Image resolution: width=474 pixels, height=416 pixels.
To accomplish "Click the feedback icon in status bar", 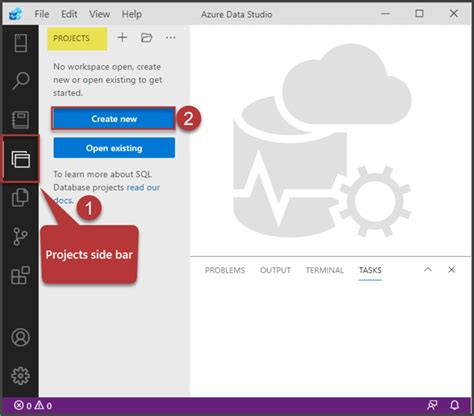I will tap(432, 405).
